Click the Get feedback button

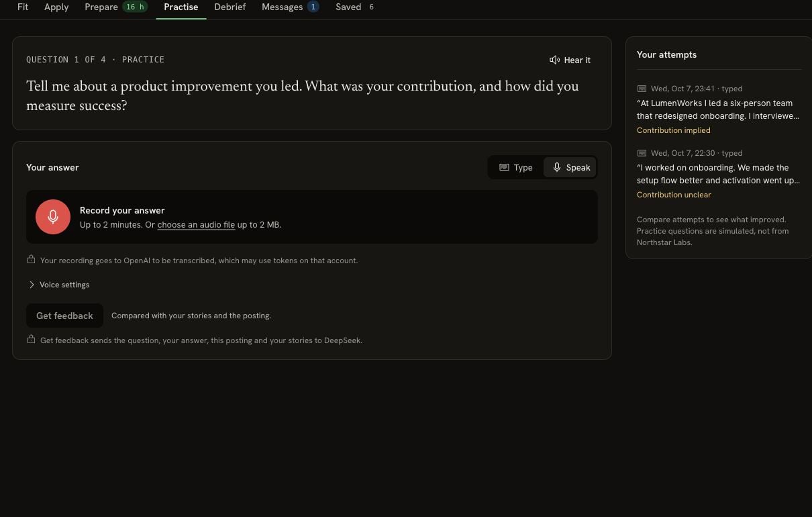click(x=64, y=316)
